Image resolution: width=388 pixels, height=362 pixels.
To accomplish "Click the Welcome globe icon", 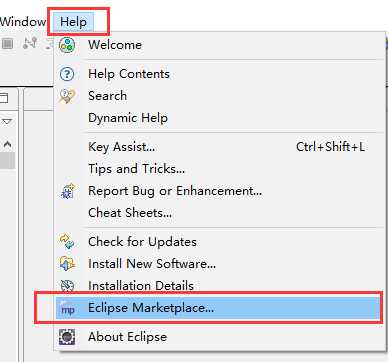I will pos(67,45).
